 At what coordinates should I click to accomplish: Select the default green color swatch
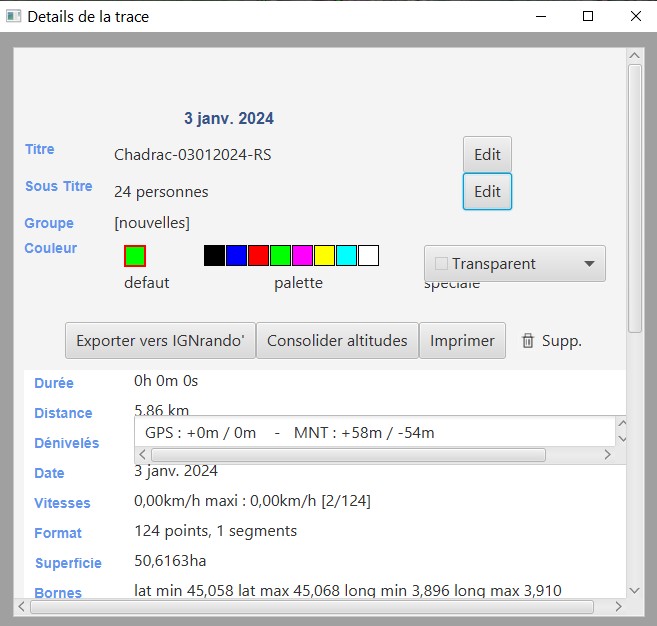(x=135, y=255)
